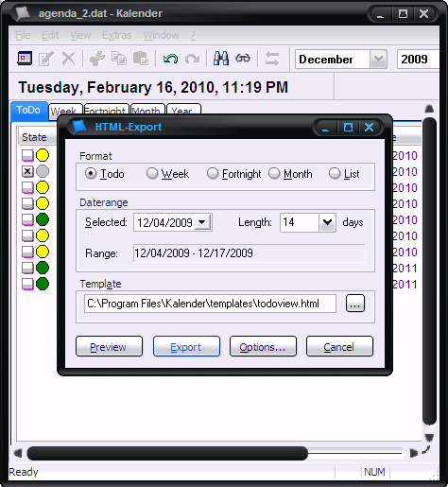The width and height of the screenshot is (448, 487).
Task: Open the Extras menu
Action: (117, 35)
